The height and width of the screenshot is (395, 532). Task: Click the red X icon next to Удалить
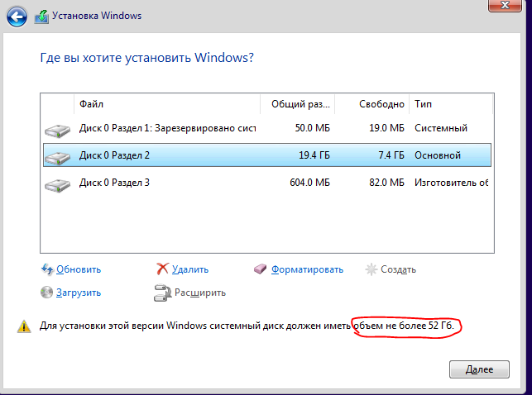pos(162,269)
